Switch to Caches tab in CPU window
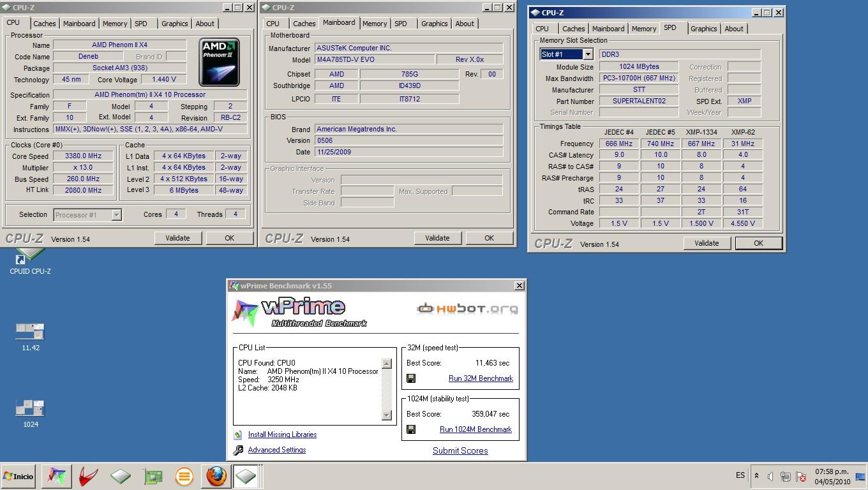868x490 pixels. pos(45,24)
